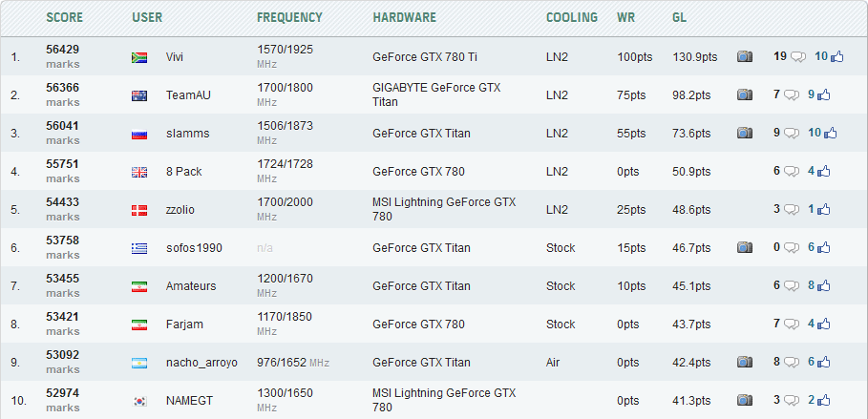
Task: Click the Iran flag next to Farjam
Action: 139,325
